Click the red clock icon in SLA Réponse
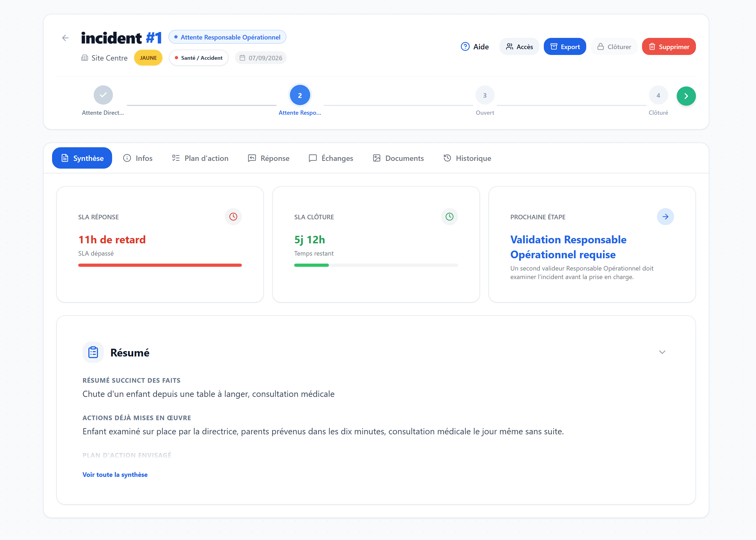Image resolution: width=756 pixels, height=540 pixels. tap(233, 217)
